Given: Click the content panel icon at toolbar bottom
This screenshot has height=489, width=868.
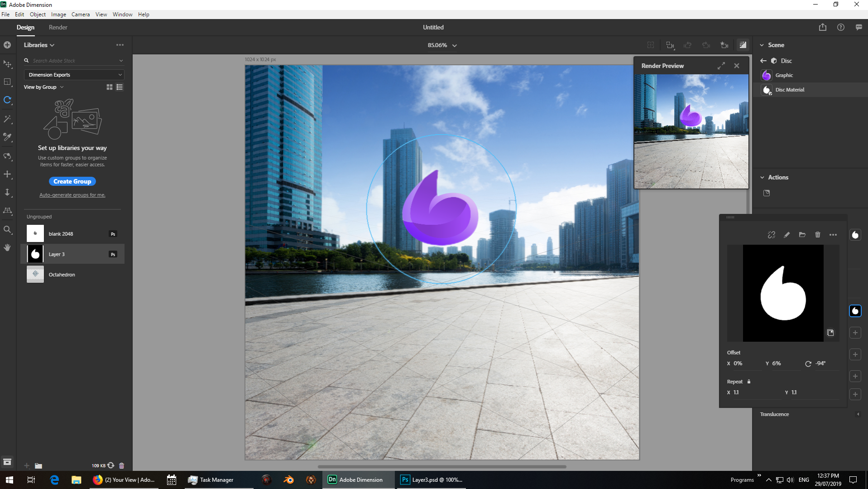Looking at the screenshot, I should click(x=7, y=462).
